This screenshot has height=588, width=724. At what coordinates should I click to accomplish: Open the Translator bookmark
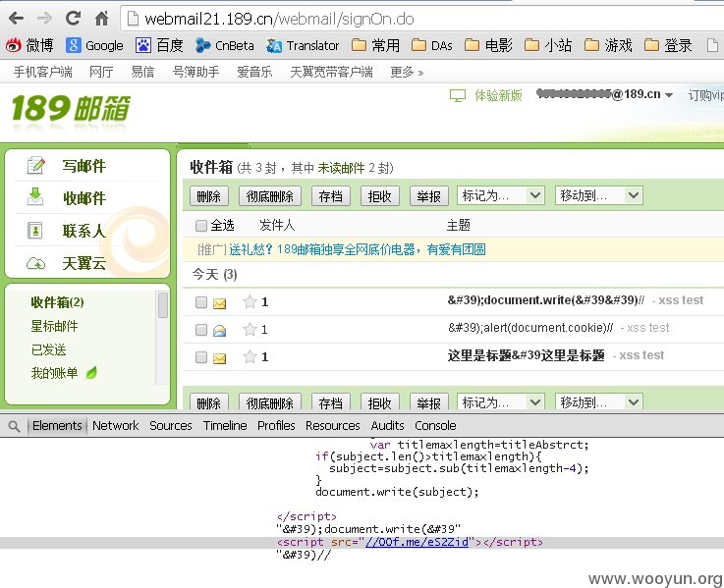[x=303, y=45]
